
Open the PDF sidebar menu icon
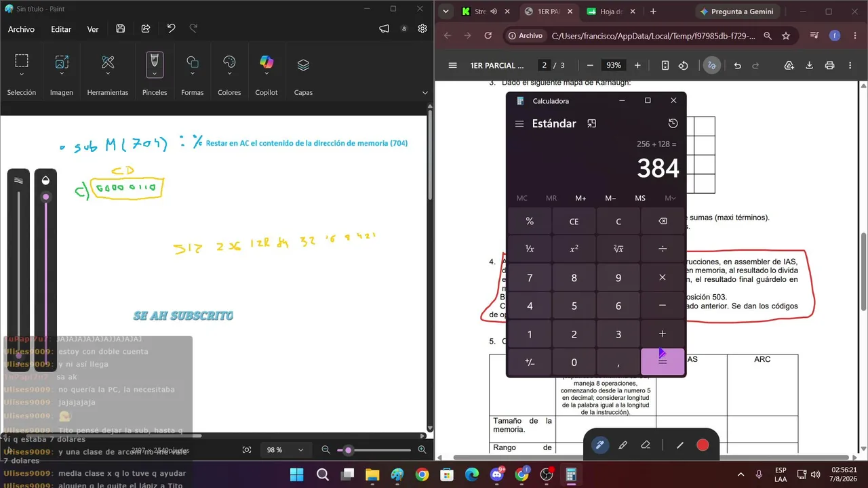(452, 65)
